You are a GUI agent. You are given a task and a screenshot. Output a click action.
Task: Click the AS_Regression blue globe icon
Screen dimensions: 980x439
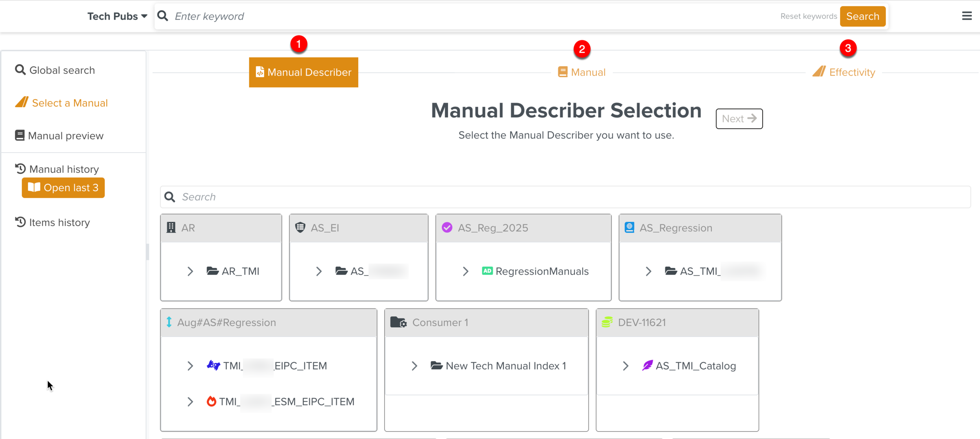630,228
